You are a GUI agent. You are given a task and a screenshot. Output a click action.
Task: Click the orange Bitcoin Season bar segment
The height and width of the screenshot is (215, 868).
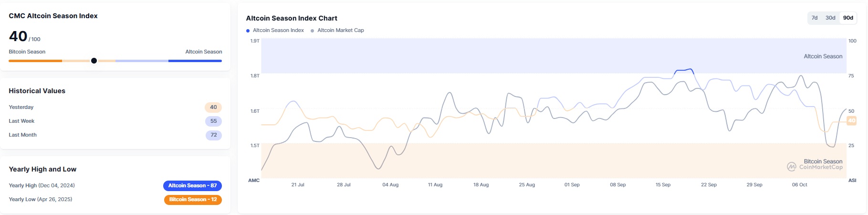(35, 61)
